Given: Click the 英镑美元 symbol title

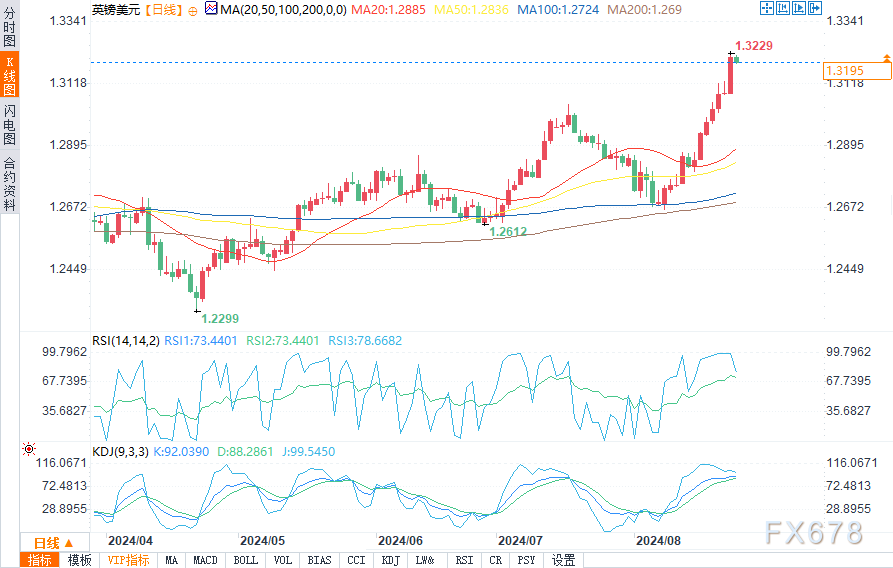Looking at the screenshot, I should [x=116, y=10].
